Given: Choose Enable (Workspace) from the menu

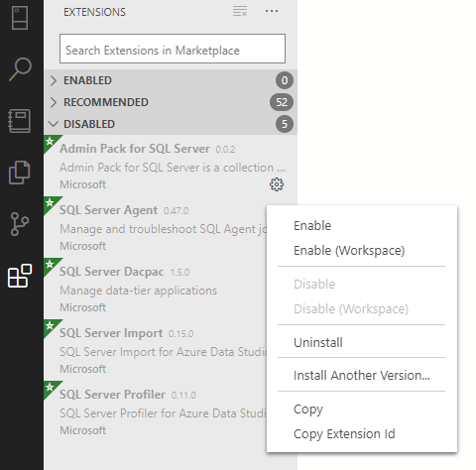Looking at the screenshot, I should coord(362,250).
